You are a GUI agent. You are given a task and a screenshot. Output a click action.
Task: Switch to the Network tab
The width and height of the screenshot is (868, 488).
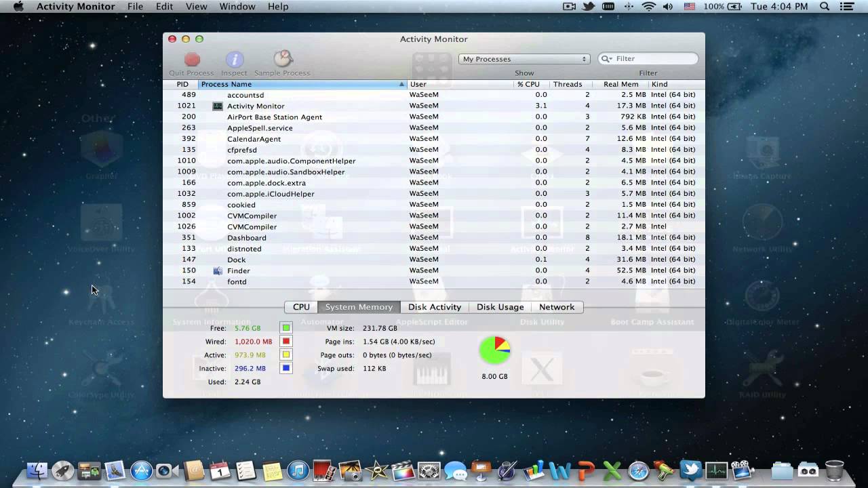557,307
